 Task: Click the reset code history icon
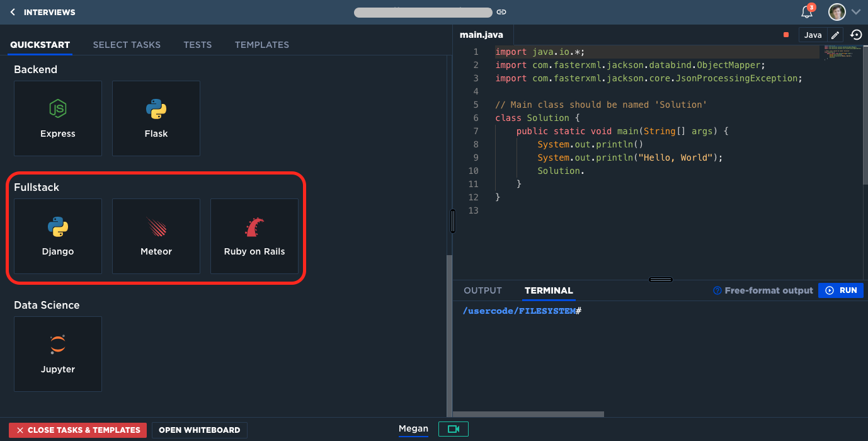coord(856,35)
